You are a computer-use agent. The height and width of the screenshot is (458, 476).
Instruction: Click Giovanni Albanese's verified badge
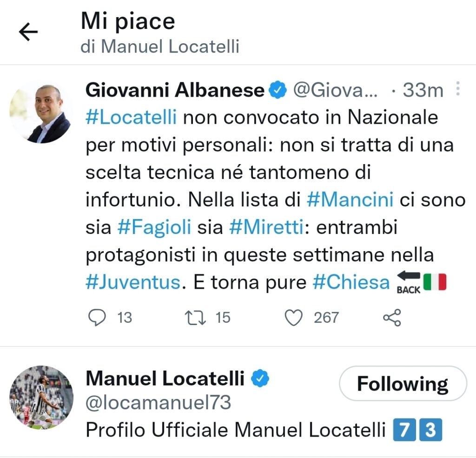[x=278, y=90]
